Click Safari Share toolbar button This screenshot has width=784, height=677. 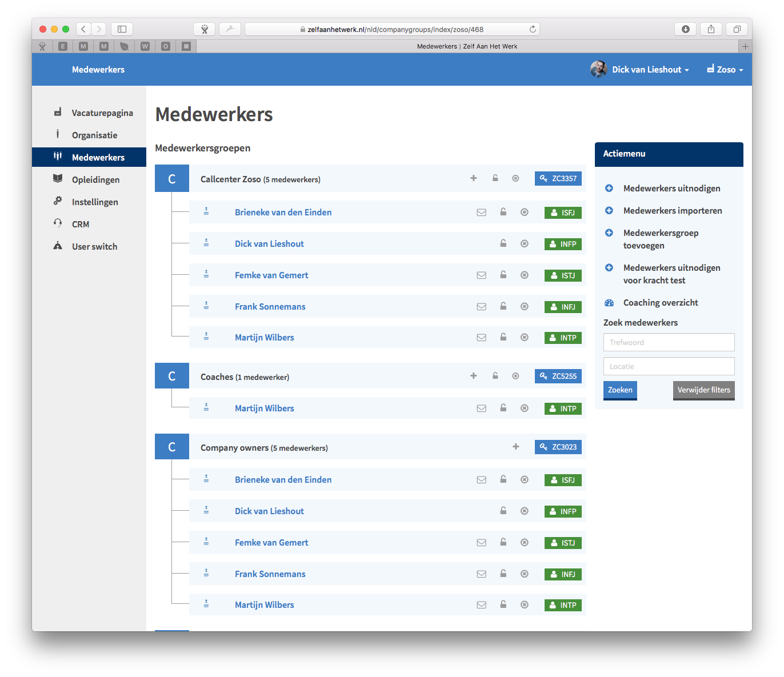pos(711,29)
